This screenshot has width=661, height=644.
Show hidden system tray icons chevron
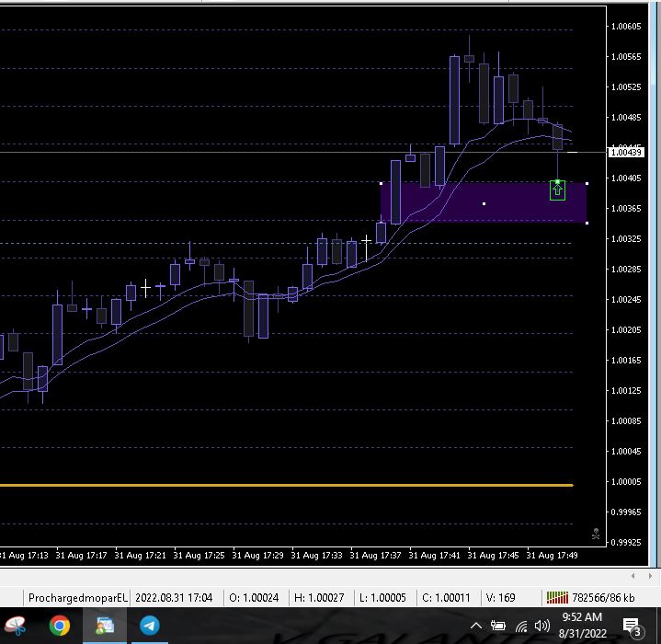click(x=476, y=626)
